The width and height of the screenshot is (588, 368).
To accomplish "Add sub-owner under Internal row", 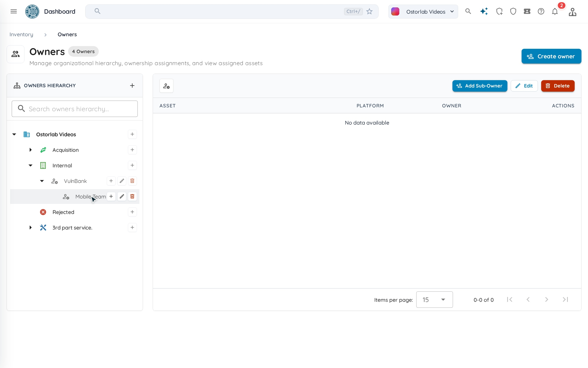I will pyautogui.click(x=132, y=165).
